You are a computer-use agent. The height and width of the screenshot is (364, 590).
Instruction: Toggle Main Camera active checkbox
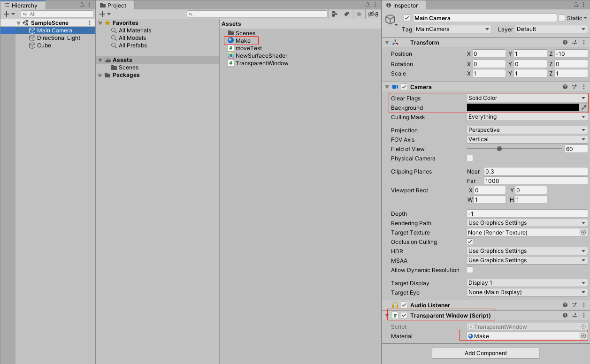pyautogui.click(x=407, y=18)
